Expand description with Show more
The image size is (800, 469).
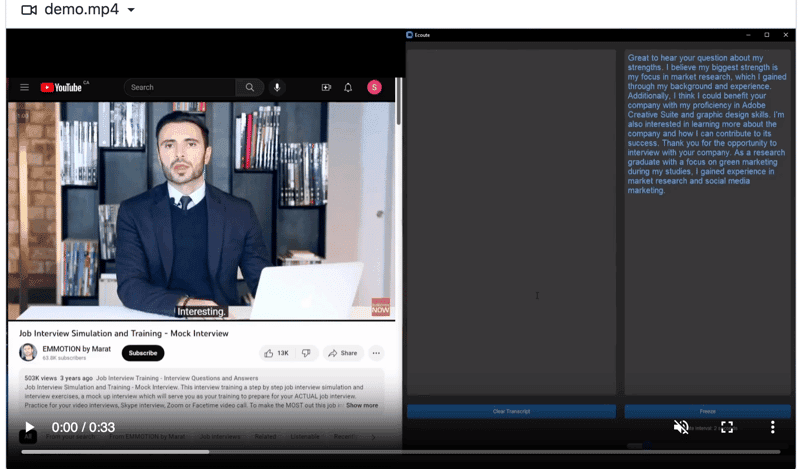[362, 406]
